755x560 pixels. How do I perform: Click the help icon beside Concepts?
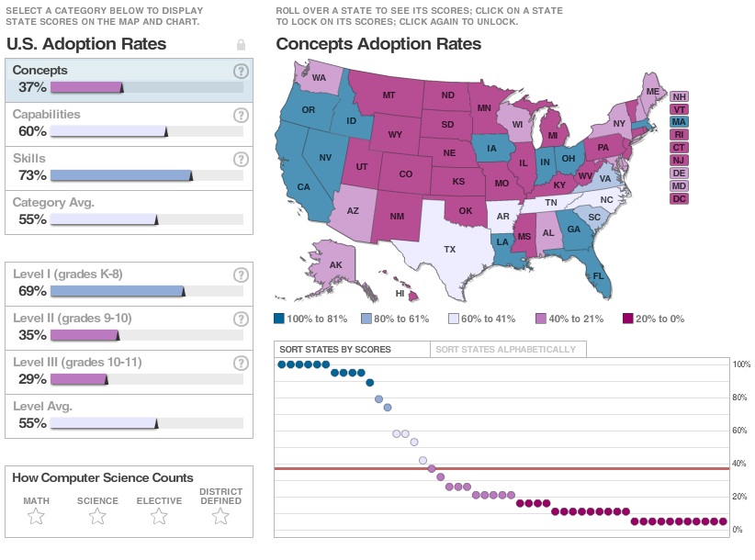(x=241, y=72)
